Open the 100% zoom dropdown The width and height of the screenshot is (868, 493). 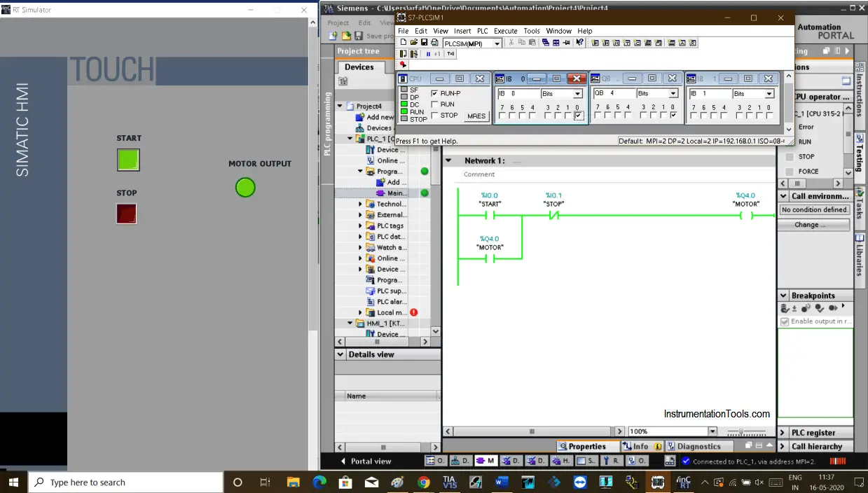pyautogui.click(x=712, y=432)
